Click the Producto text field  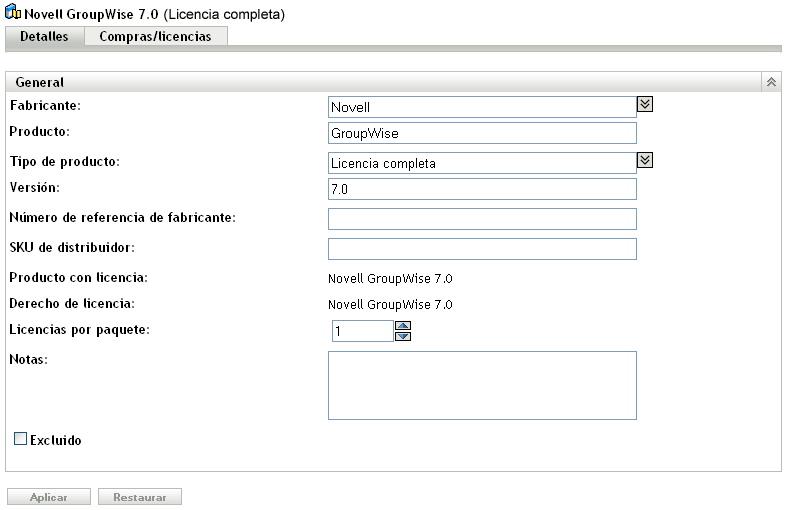(x=482, y=133)
